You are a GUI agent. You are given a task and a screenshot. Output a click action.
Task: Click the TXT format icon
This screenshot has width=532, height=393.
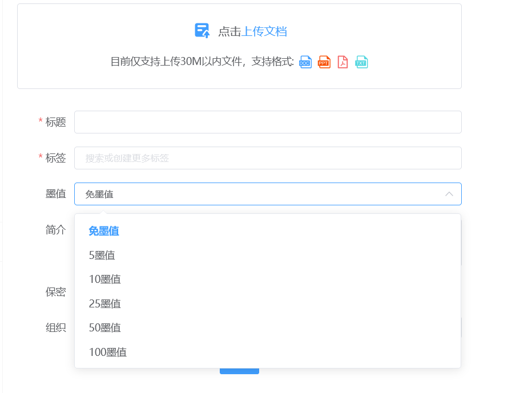point(361,62)
